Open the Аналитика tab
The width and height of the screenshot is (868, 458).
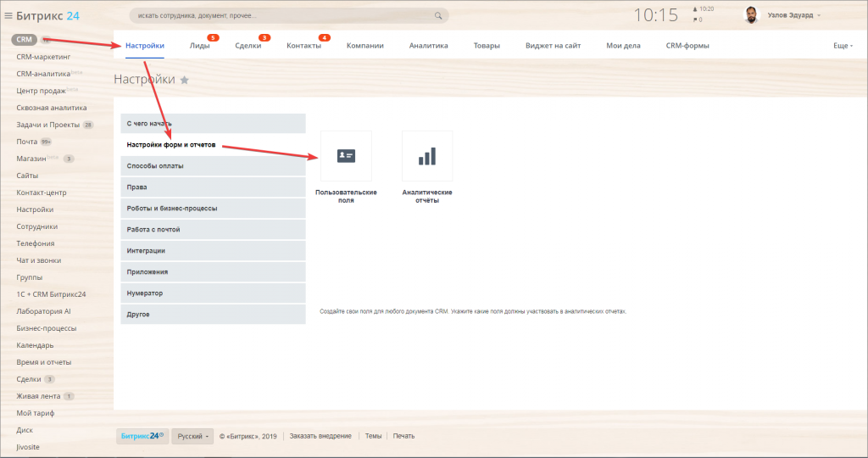[x=428, y=46]
